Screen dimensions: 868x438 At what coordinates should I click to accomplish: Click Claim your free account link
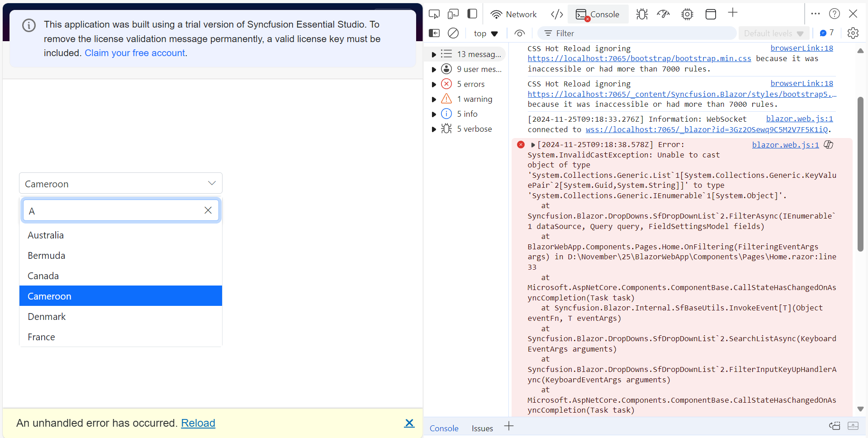tap(135, 53)
